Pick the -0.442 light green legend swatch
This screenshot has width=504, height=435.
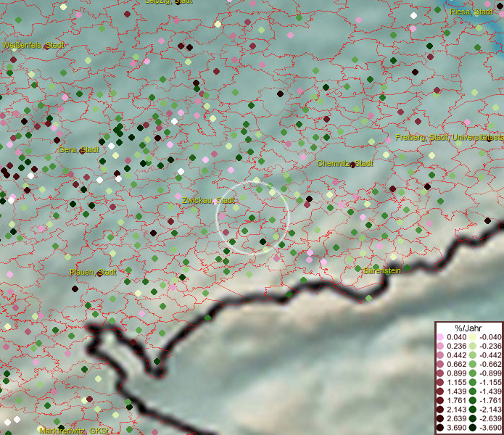click(x=473, y=355)
